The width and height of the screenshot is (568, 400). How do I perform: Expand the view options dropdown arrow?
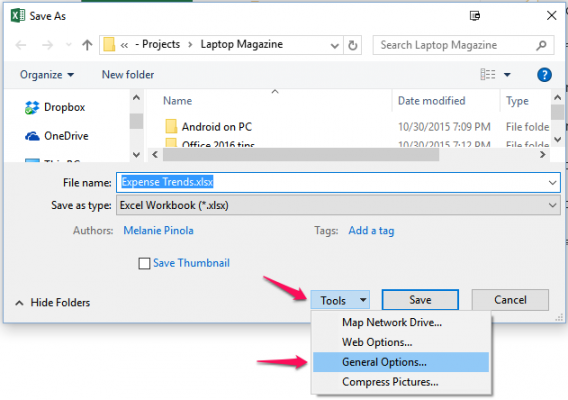pyautogui.click(x=507, y=75)
